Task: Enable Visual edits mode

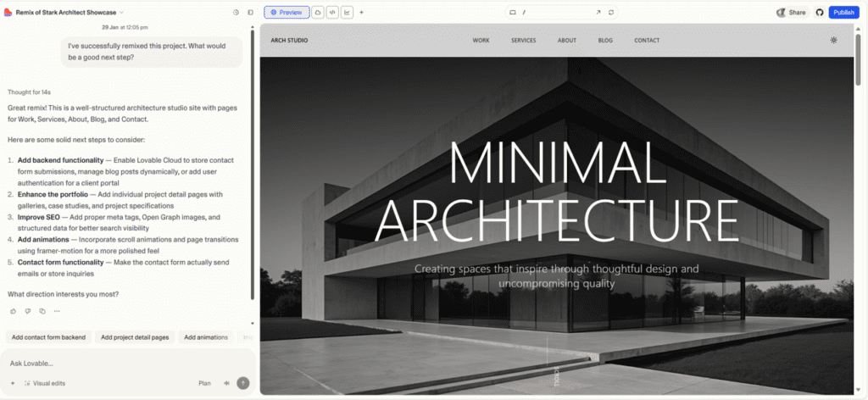Action: (45, 383)
